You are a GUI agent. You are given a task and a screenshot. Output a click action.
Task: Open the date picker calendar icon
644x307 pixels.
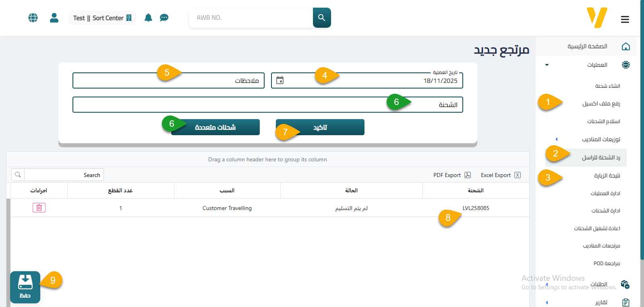280,80
